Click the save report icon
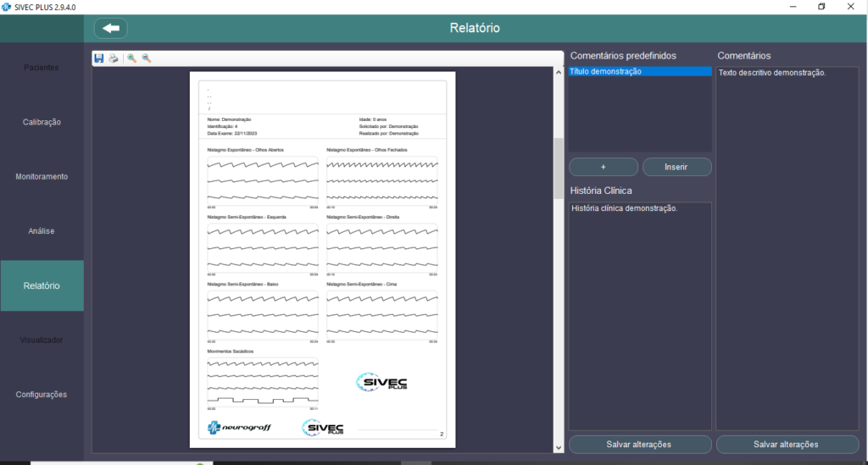 (x=99, y=58)
